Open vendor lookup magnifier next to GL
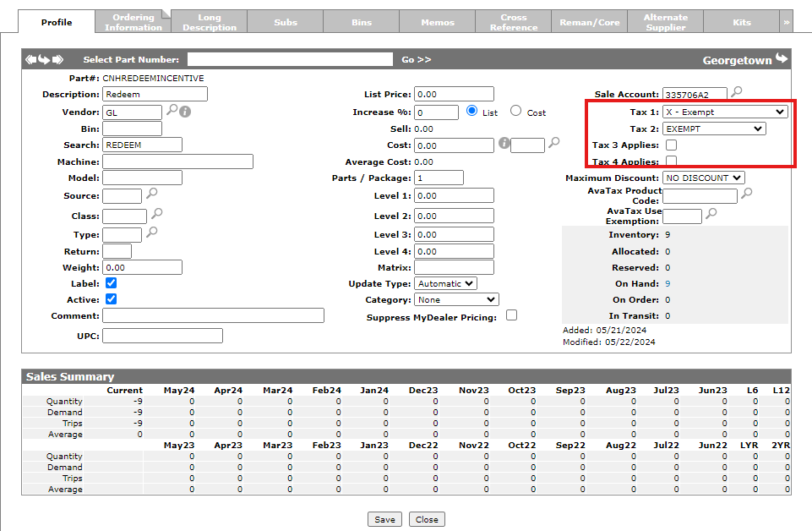This screenshot has width=812, height=531. coord(172,111)
